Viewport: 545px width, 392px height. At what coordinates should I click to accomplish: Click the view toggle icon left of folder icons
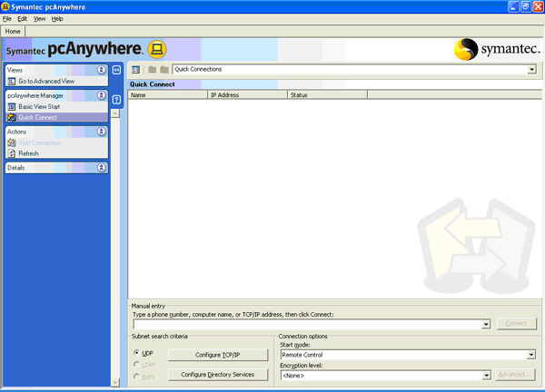point(135,70)
